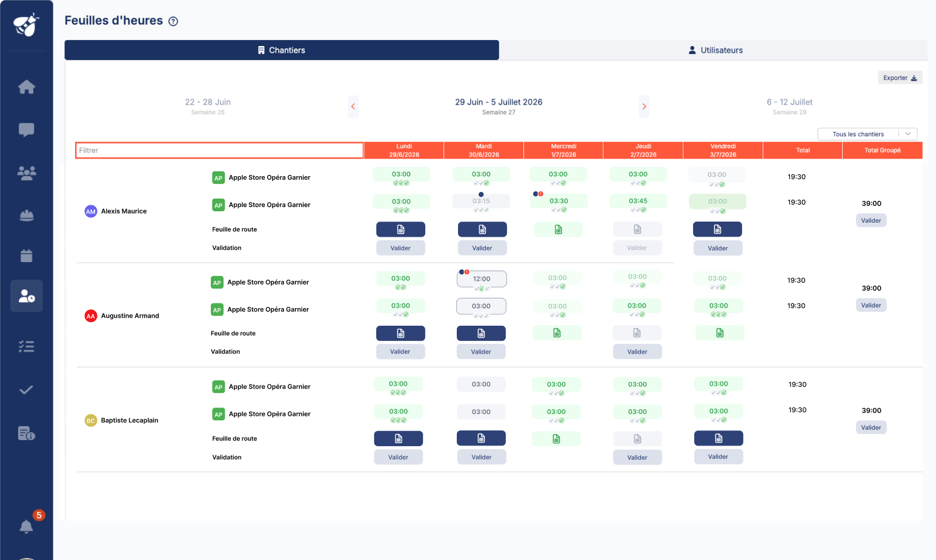Open the home dashboard sidebar icon
Screen dimensions: 936x560
click(x=27, y=87)
